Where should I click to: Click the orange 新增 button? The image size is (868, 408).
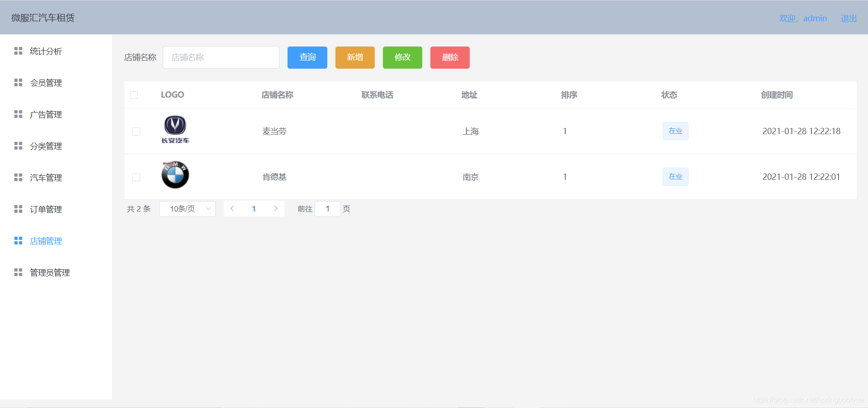[x=355, y=57]
